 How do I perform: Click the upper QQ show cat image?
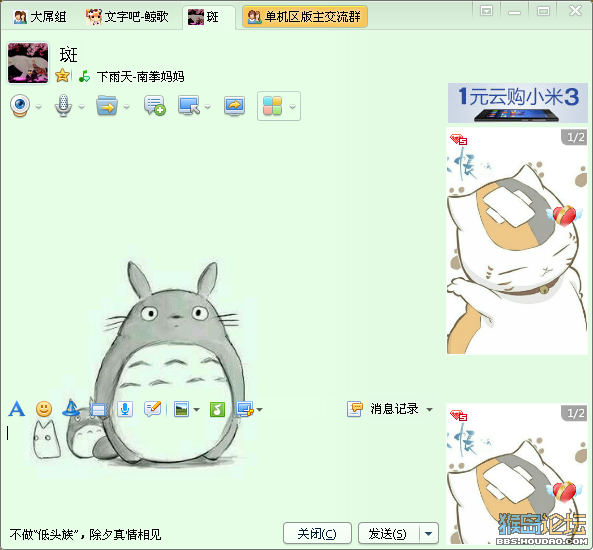tap(517, 241)
